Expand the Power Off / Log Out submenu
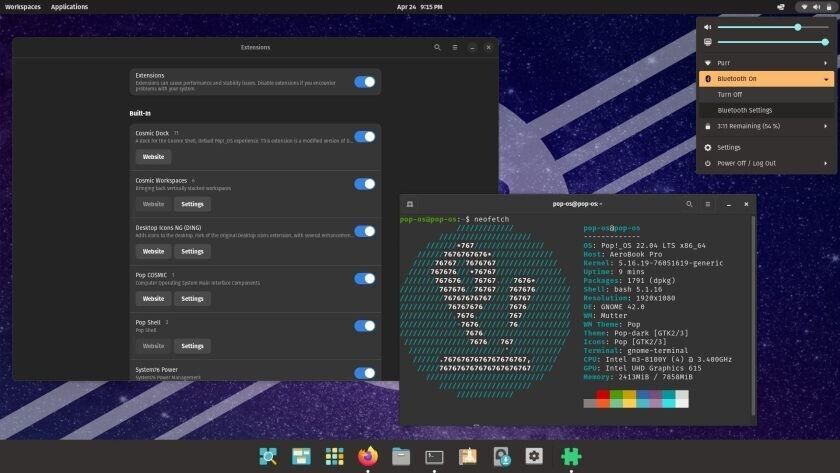 click(767, 163)
